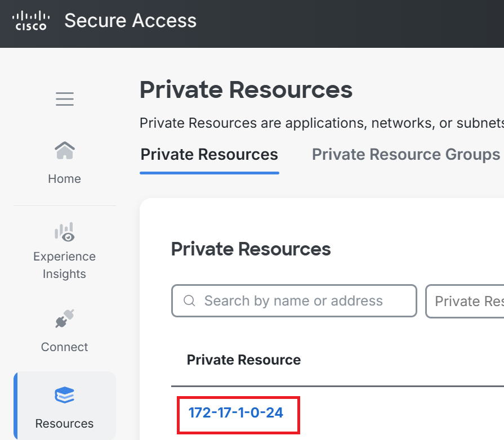Image resolution: width=504 pixels, height=440 pixels.
Task: Click the Resources stacked-books icon
Action: pos(65,395)
